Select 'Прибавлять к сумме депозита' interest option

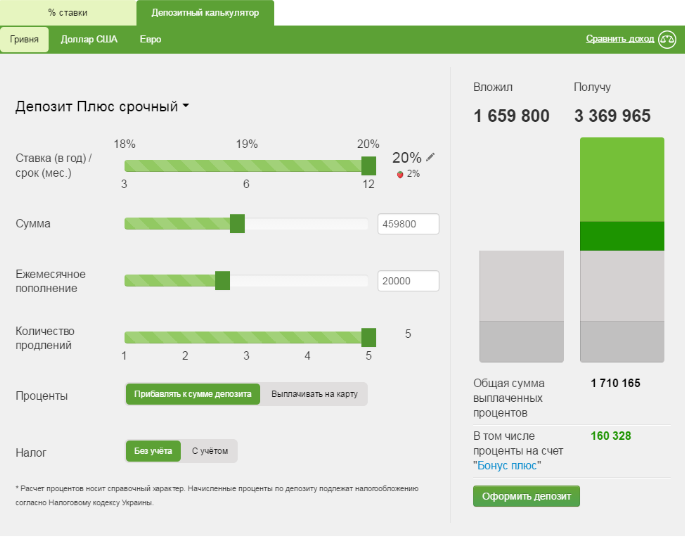193,394
